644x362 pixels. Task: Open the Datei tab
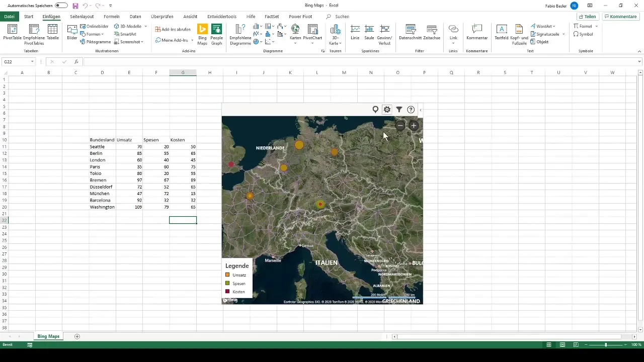point(9,17)
